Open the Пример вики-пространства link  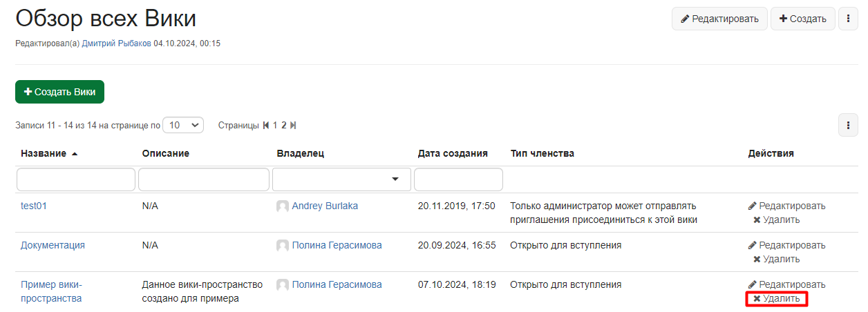(x=51, y=291)
